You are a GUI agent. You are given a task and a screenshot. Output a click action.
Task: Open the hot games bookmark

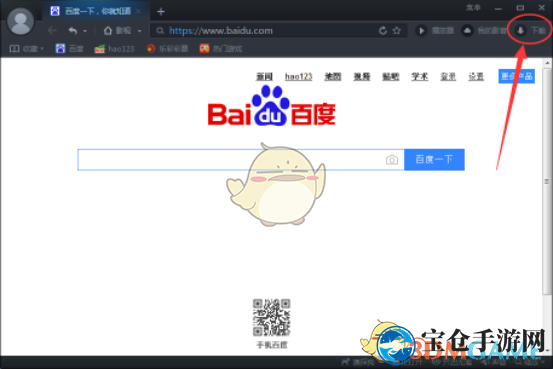(221, 49)
